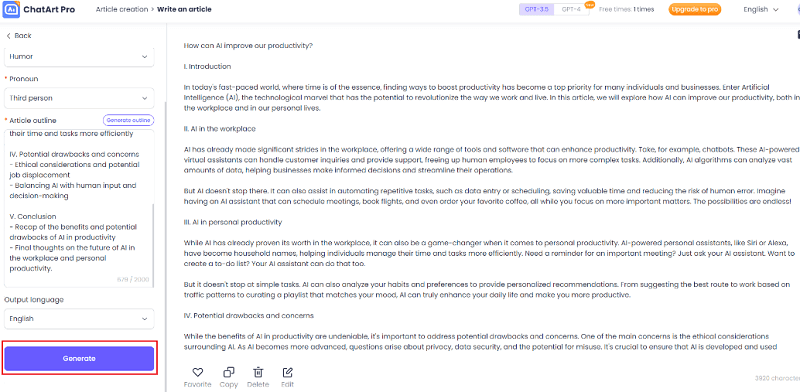Open the top-right English language selector
Image resolution: width=800 pixels, height=392 pixels.
click(761, 9)
